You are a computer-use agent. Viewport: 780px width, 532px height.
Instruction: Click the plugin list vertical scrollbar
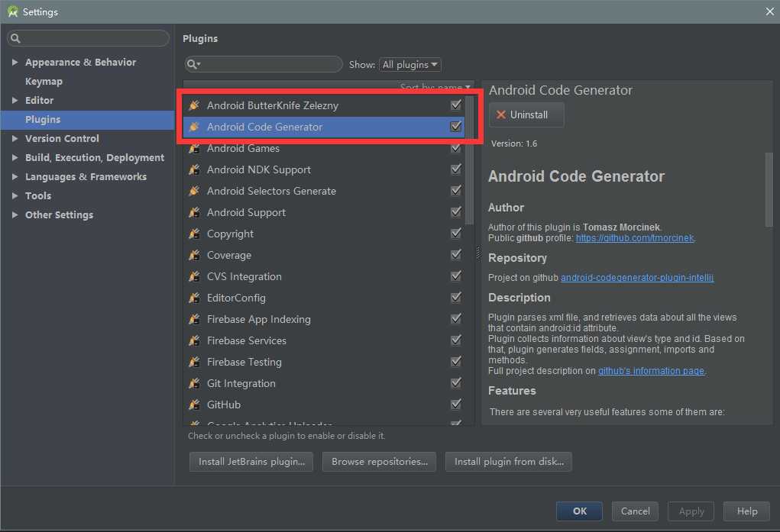pyautogui.click(x=469, y=160)
